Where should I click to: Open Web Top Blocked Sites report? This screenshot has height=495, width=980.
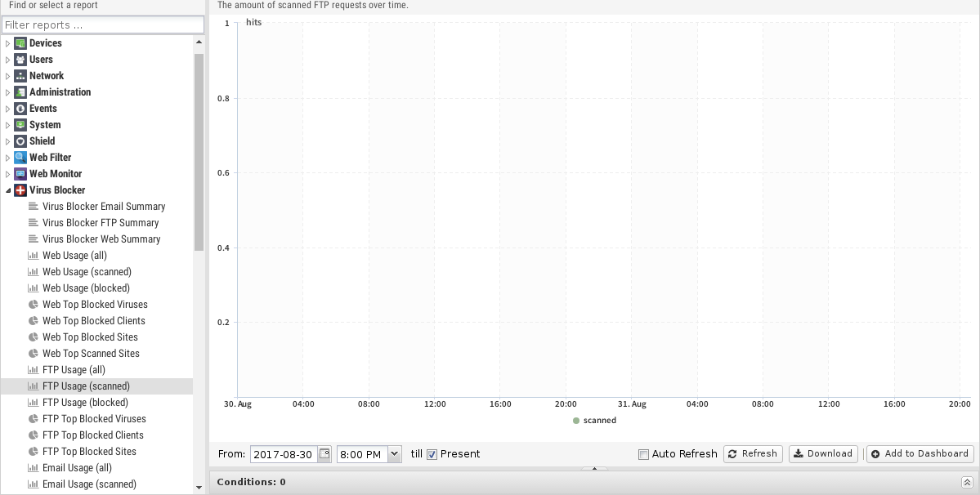90,337
